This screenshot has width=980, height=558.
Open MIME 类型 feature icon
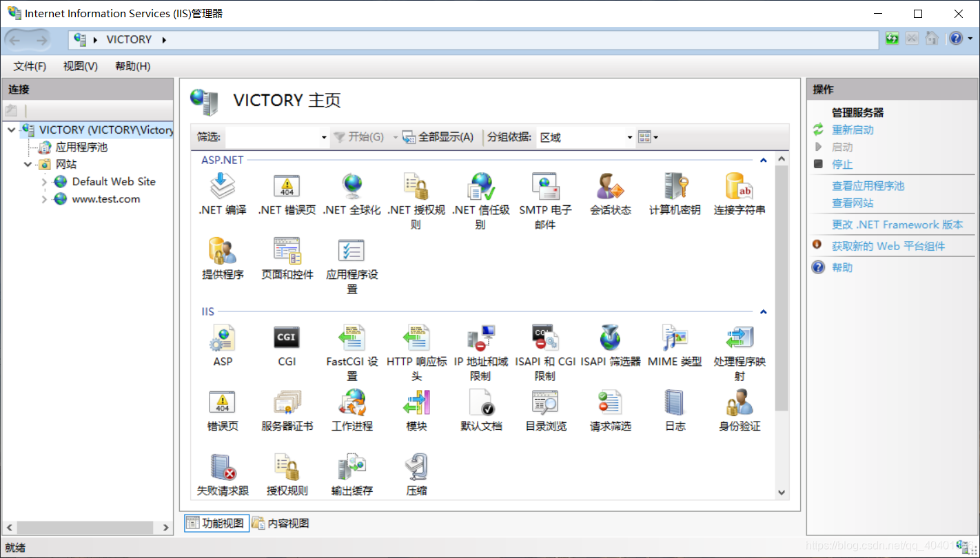pyautogui.click(x=675, y=338)
